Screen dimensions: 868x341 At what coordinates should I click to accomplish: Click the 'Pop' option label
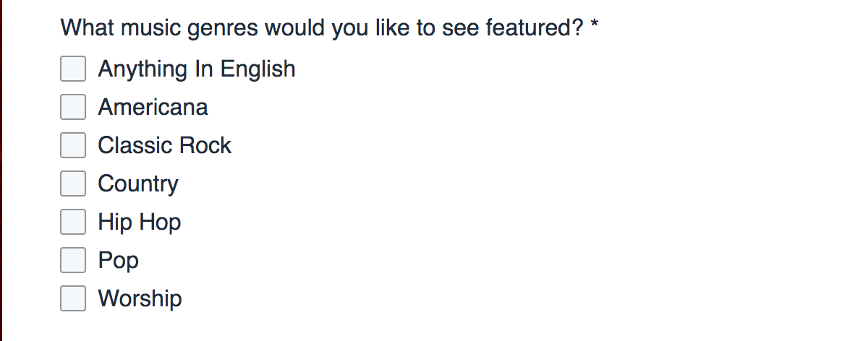coord(118,260)
